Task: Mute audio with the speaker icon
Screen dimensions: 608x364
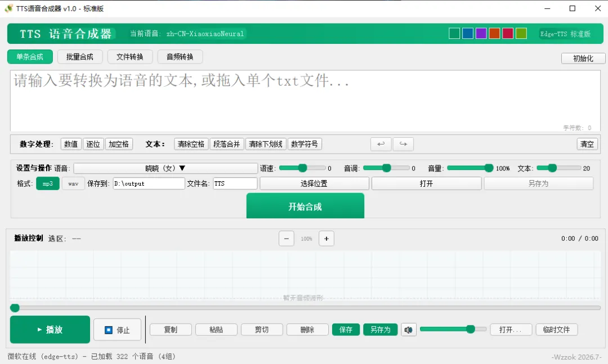Action: (x=409, y=330)
